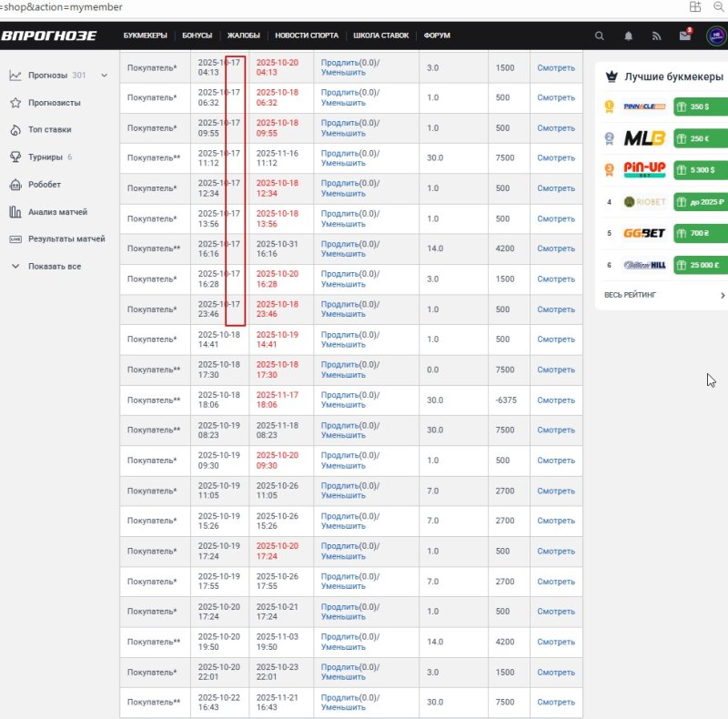The height and width of the screenshot is (719, 728).
Task: Open Робобет from the sidebar
Action: 45,185
